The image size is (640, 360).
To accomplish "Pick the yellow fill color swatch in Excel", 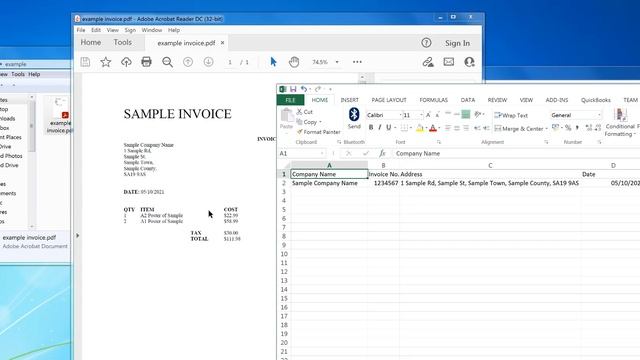I will pos(420,128).
